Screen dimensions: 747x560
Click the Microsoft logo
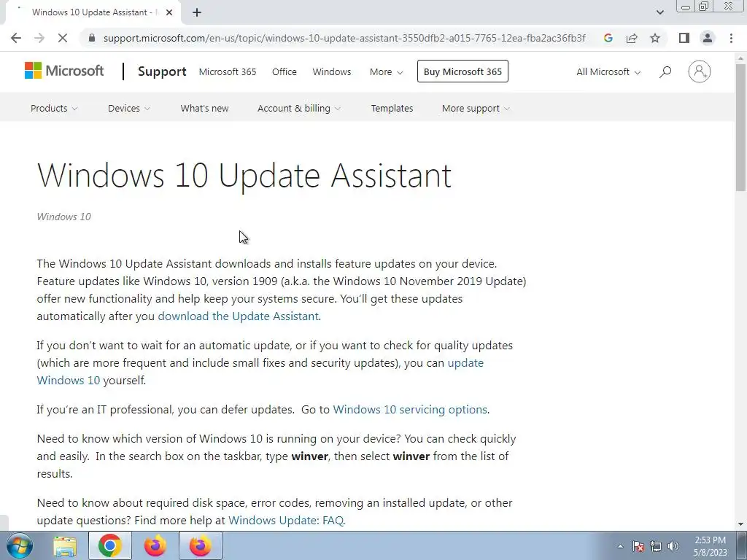(64, 71)
